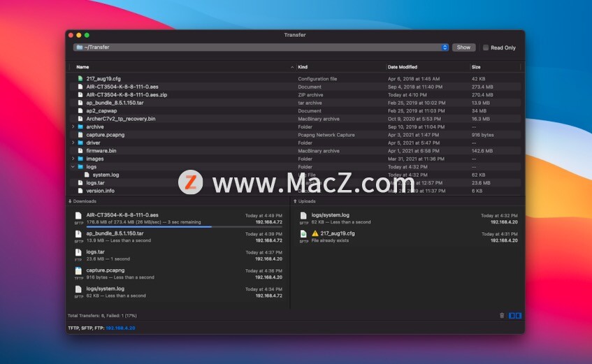The height and width of the screenshot is (364, 592).
Task: Expand the driver folder disclosure arrow
Action: (x=73, y=143)
